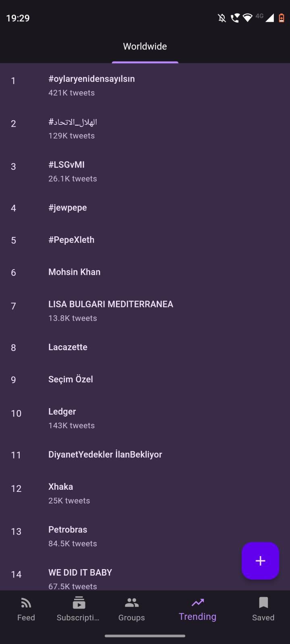Screen dimensions: 290x644
Task: Tap the Seçim Özel trend
Action: pos(70,380)
